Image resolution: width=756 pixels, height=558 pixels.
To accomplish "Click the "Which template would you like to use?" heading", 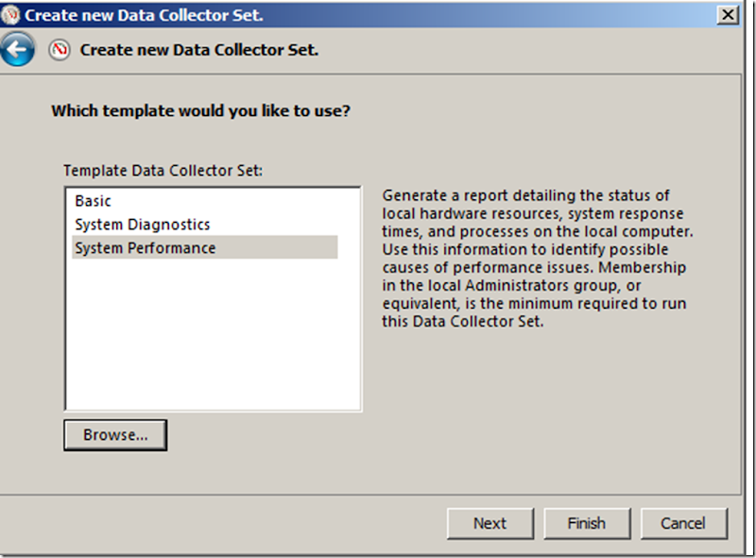I will [200, 111].
